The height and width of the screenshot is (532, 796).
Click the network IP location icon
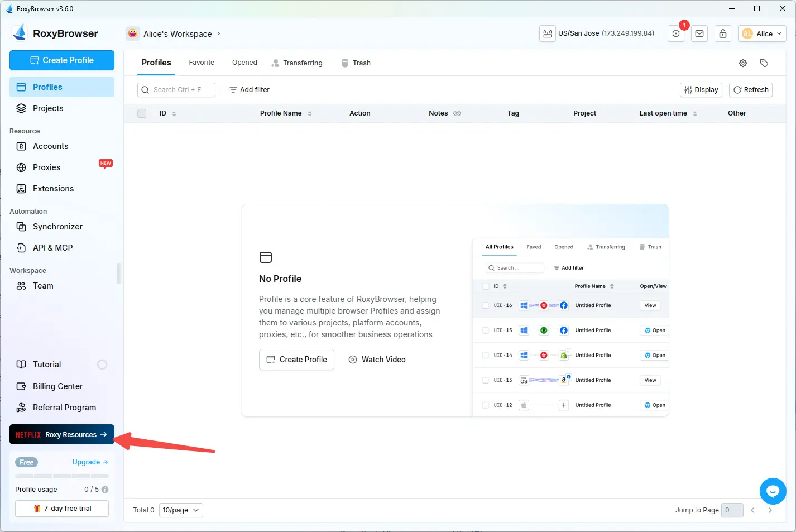pos(548,34)
